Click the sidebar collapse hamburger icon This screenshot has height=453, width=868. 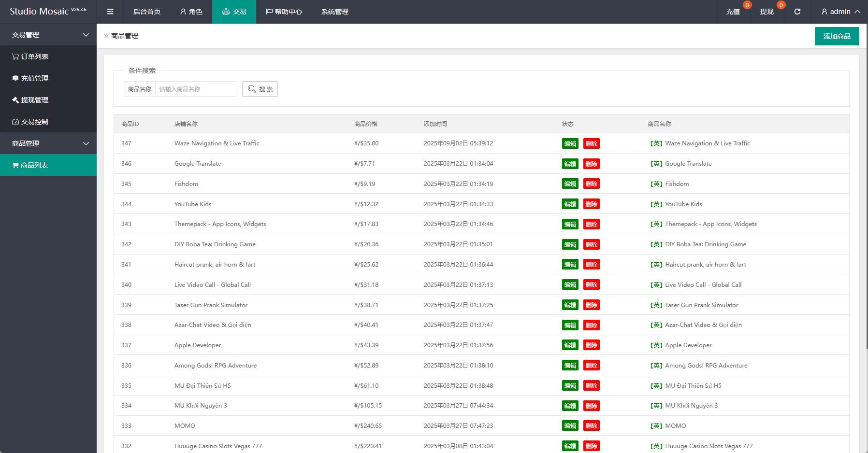point(110,12)
